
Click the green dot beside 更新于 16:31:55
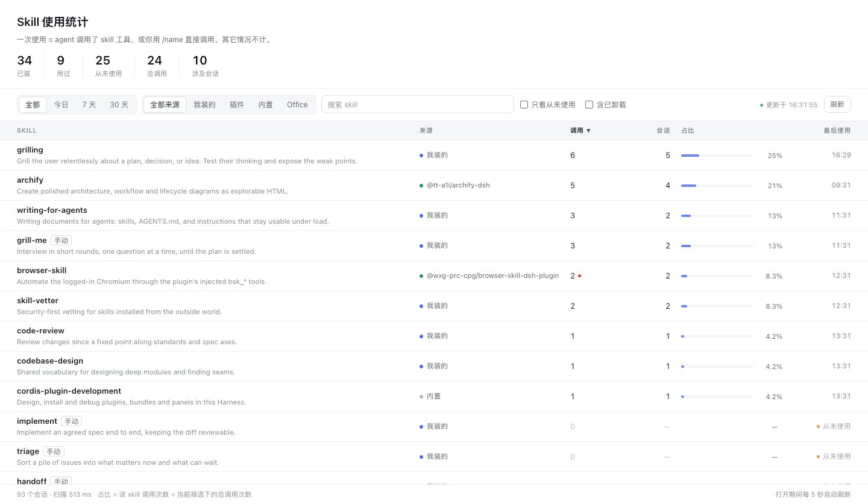761,105
